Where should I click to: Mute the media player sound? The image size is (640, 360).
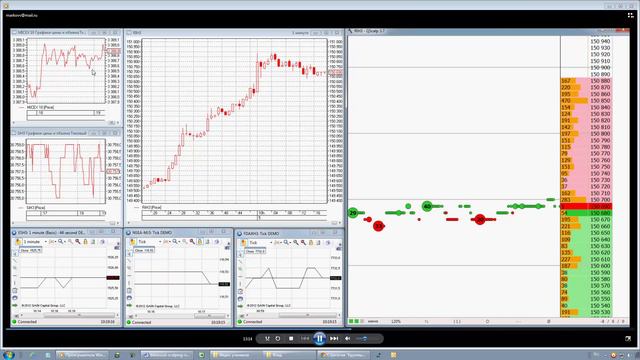347,338
